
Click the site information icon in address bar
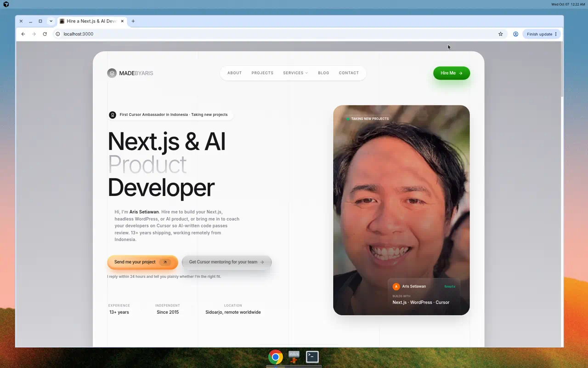[x=58, y=34]
